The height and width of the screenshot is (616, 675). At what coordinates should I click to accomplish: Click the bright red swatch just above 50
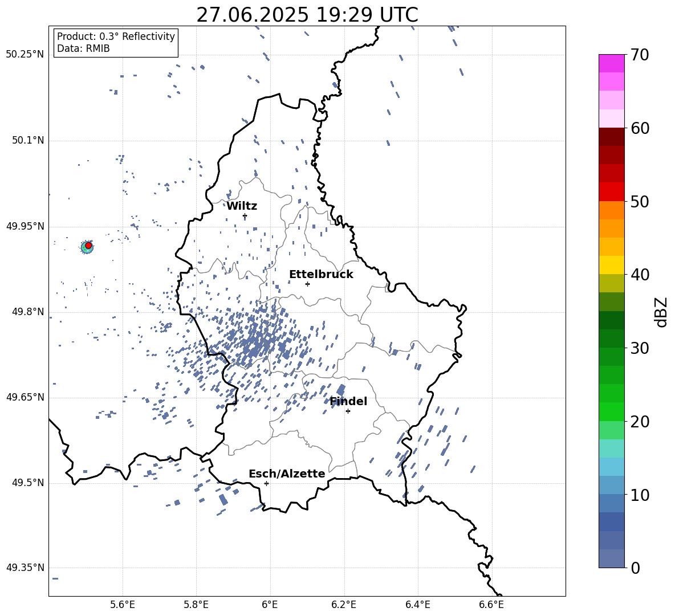coord(611,192)
